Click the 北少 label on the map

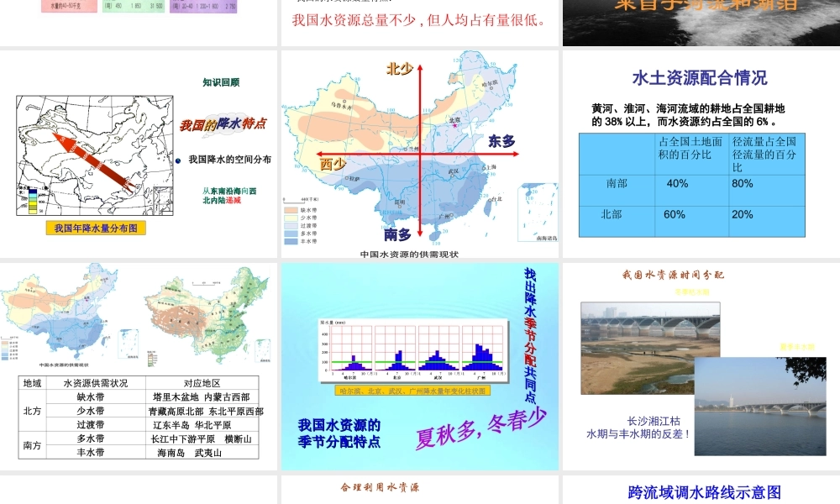click(x=400, y=69)
